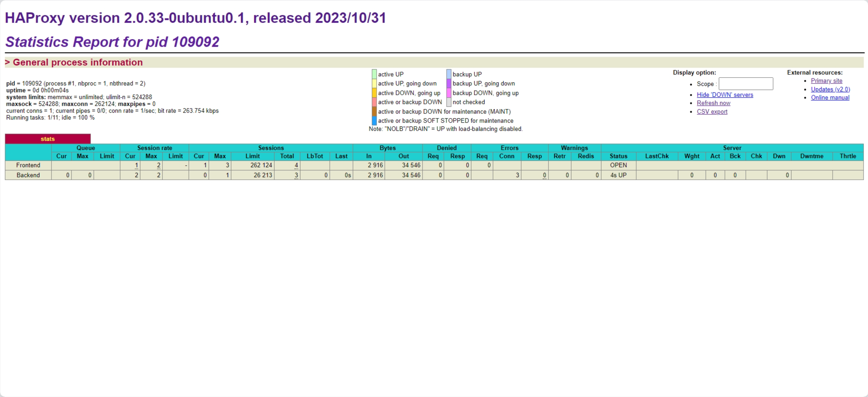Click Frontend session limit 262 124
Image resolution: width=868 pixels, height=397 pixels.
point(261,165)
